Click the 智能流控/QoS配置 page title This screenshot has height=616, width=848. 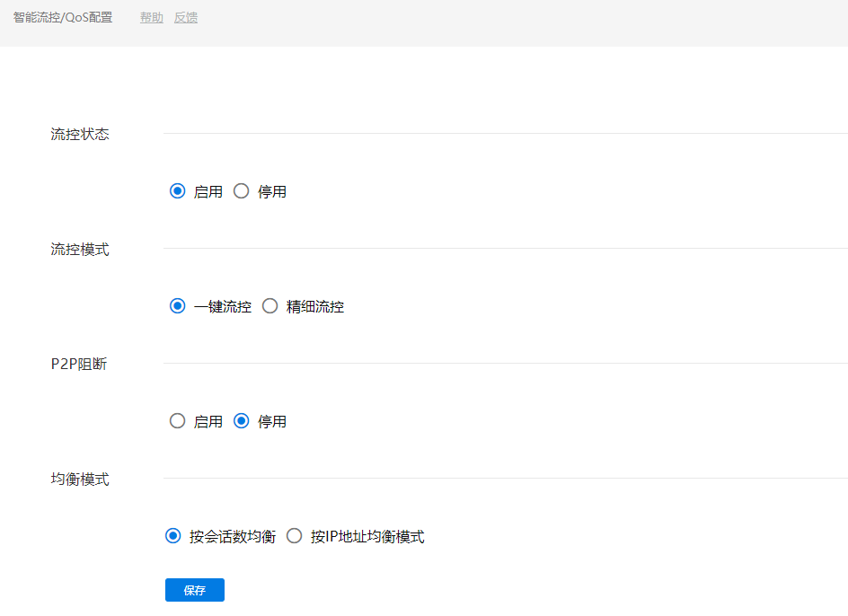pyautogui.click(x=63, y=17)
